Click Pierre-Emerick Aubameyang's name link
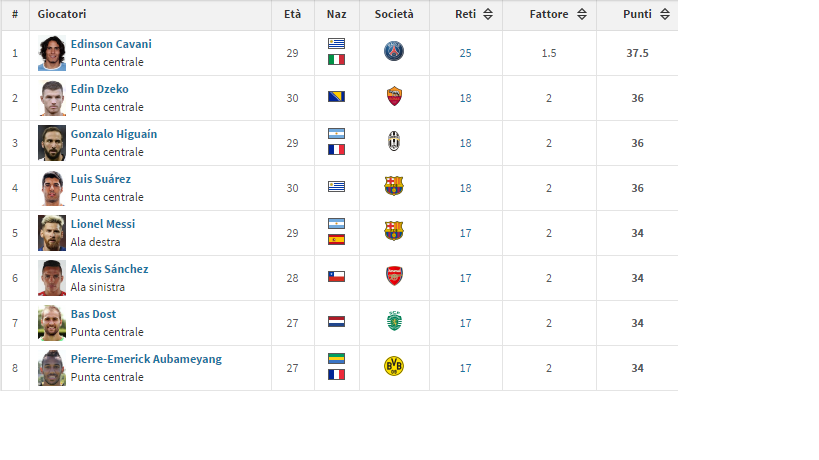 146,359
